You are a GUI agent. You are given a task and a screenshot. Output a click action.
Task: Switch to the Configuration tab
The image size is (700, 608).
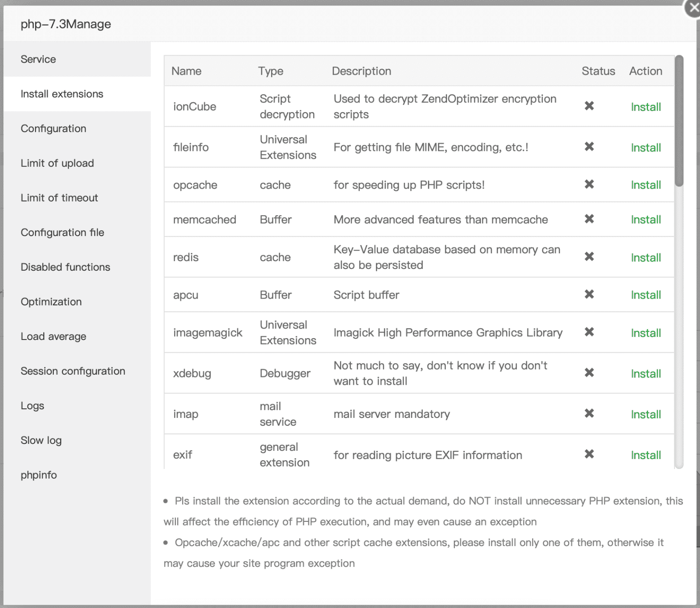[53, 129]
